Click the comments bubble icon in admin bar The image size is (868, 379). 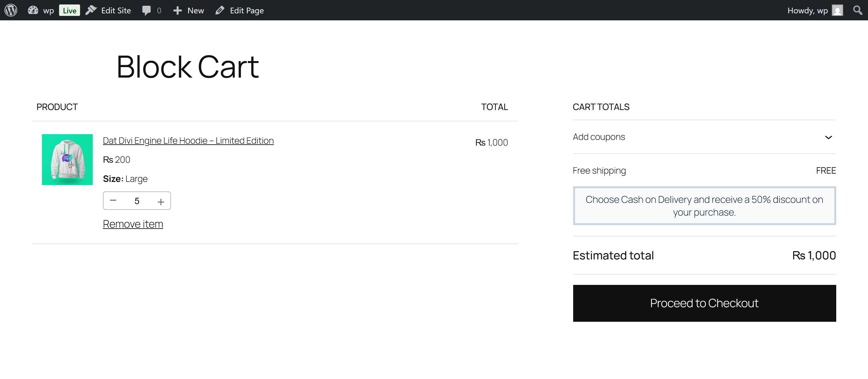pos(147,10)
